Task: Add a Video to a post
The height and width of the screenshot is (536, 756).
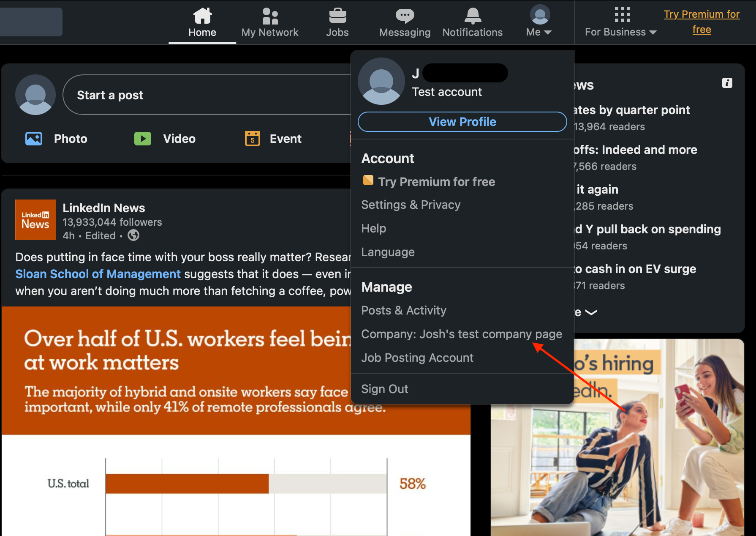Action: (165, 139)
